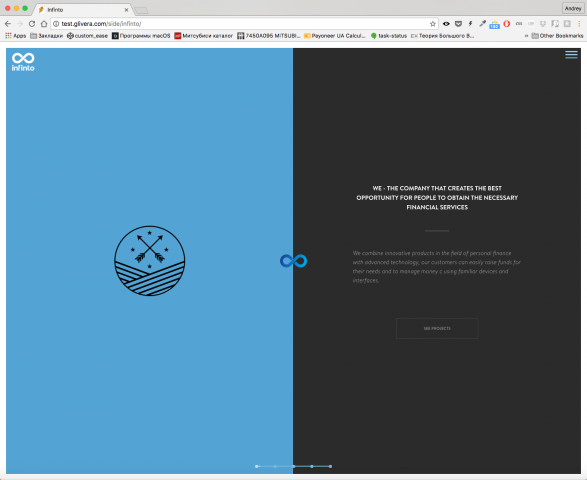Viewport: 587px width, 480px height.
Task: Open the Закладки bookmarks folder
Action: tap(46, 36)
